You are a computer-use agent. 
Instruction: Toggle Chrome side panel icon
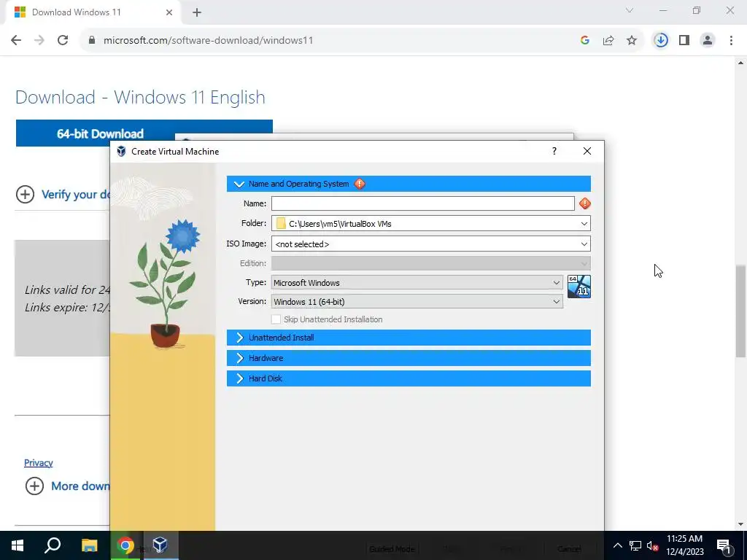click(684, 41)
